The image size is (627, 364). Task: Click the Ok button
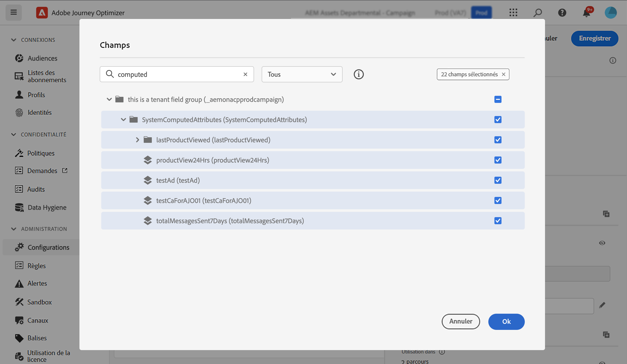[x=506, y=322]
